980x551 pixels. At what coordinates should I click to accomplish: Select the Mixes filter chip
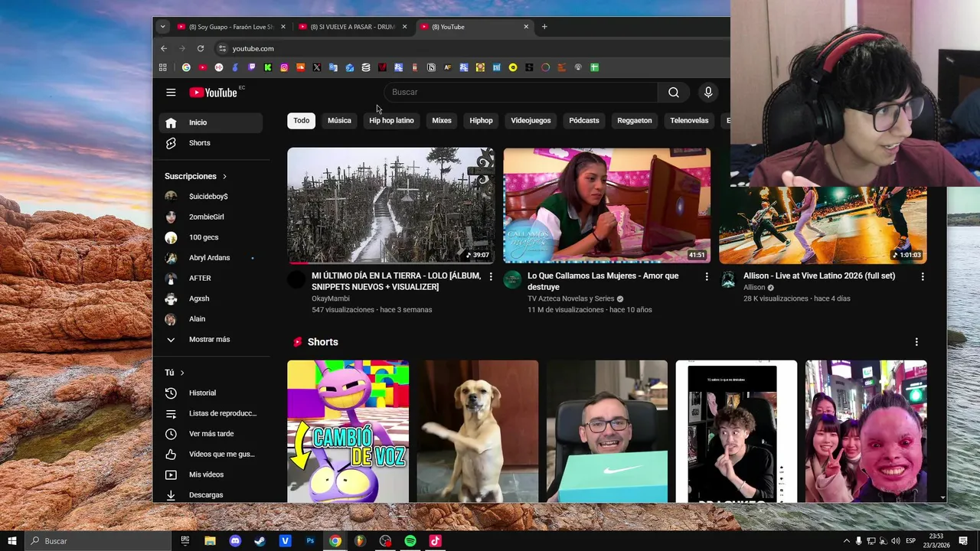(x=442, y=121)
